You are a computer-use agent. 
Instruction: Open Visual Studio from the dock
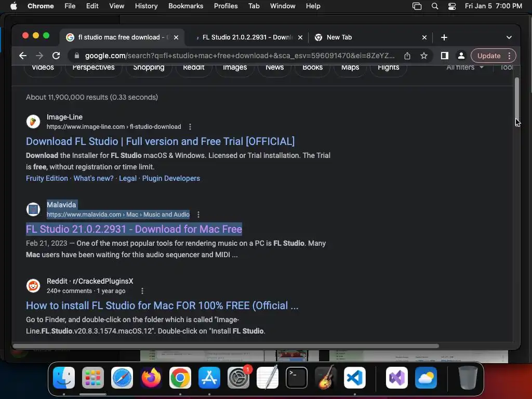pos(396,378)
